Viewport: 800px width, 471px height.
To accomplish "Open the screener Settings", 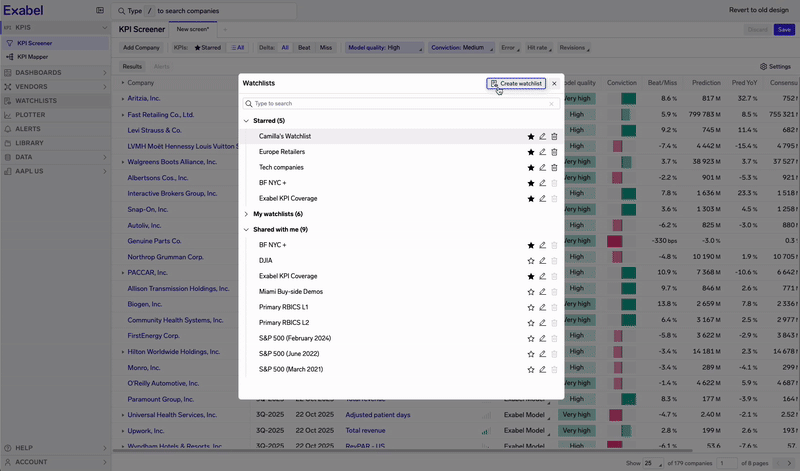I will pos(775,67).
